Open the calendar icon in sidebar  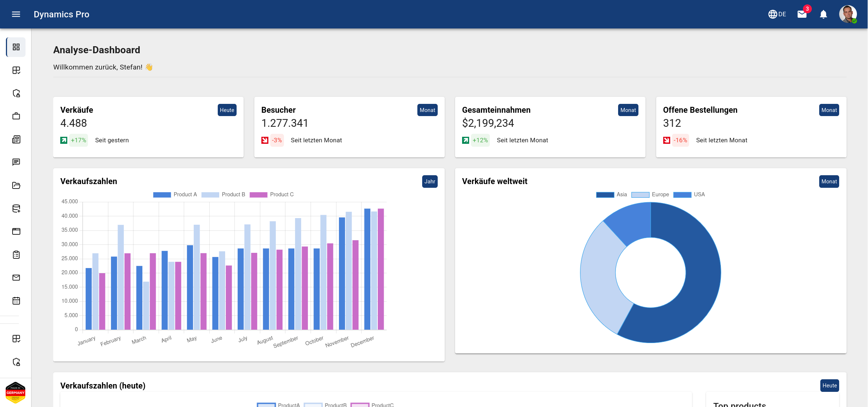tap(16, 301)
